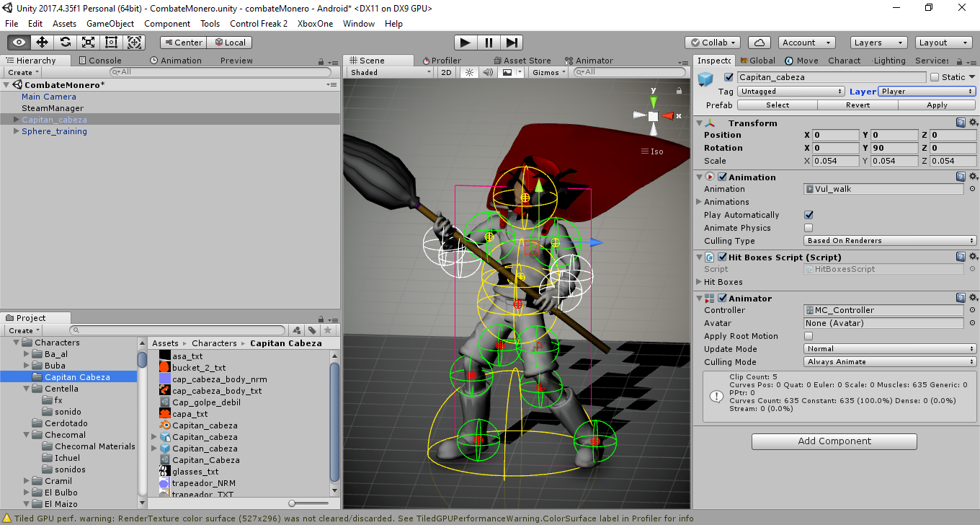Screen dimensions: 980x525
Task: Uncheck Play Automatically checkbox
Action: pos(808,215)
